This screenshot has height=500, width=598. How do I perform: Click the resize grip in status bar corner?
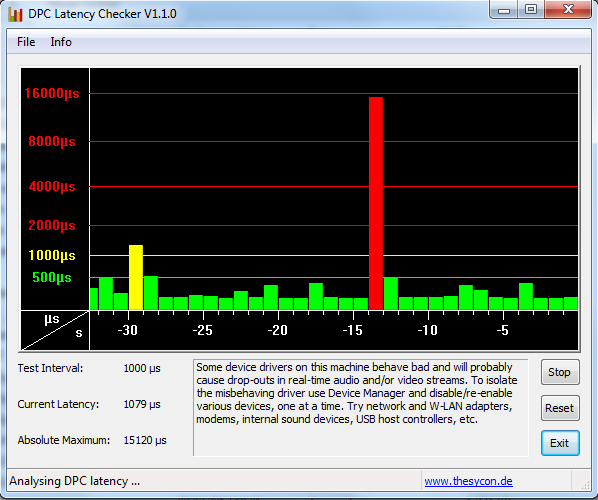point(585,484)
